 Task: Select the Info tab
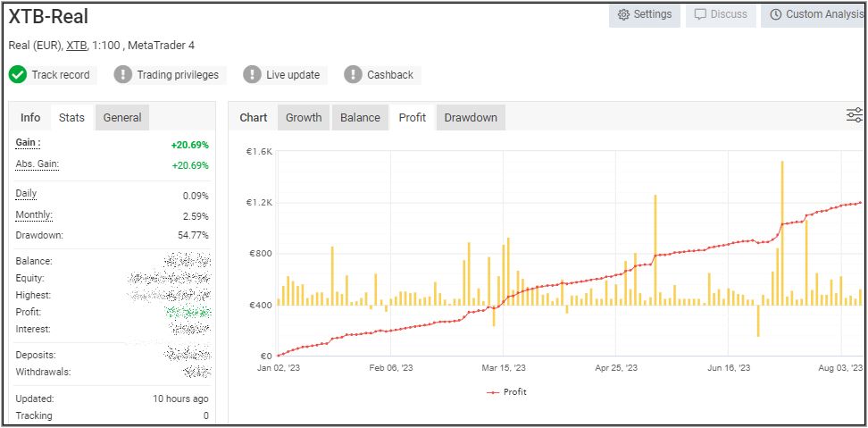(x=30, y=118)
